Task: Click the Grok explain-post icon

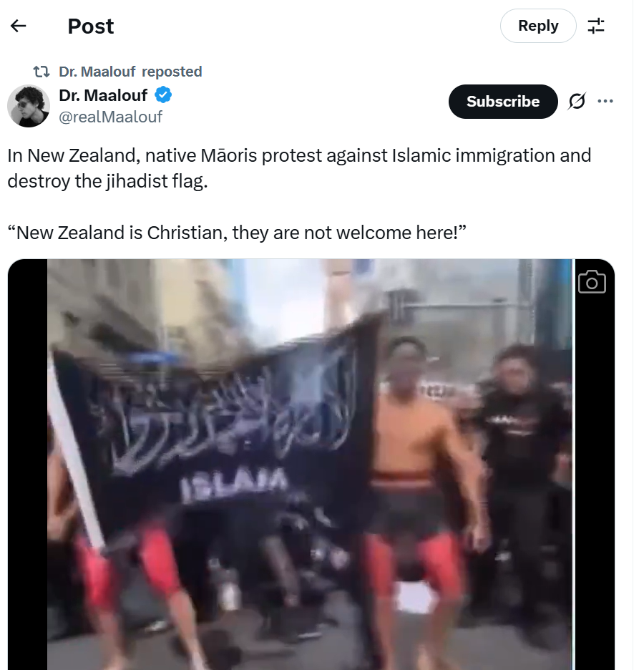Action: [x=577, y=101]
